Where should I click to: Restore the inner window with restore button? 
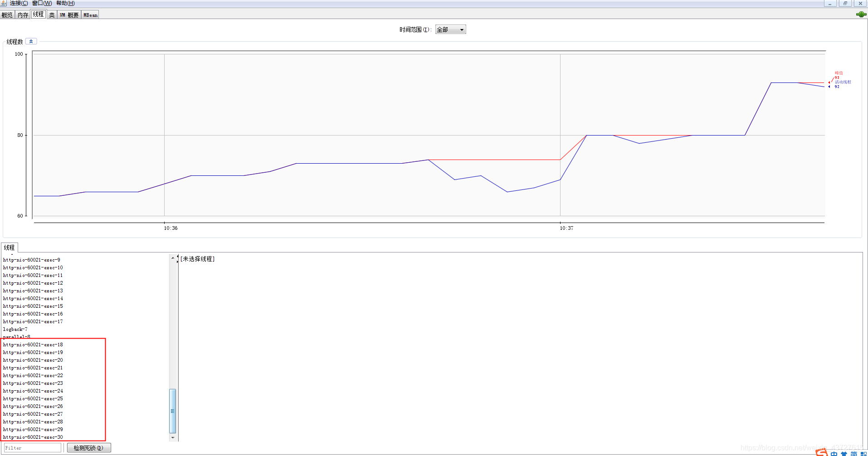click(845, 3)
